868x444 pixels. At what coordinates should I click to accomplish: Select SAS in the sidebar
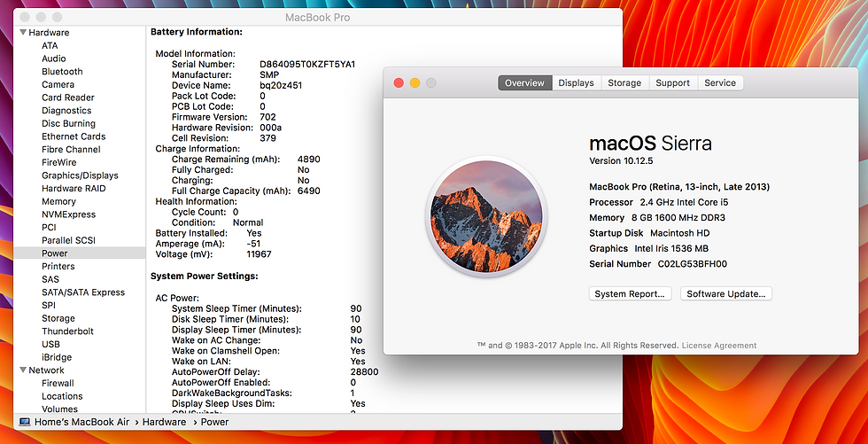click(50, 279)
